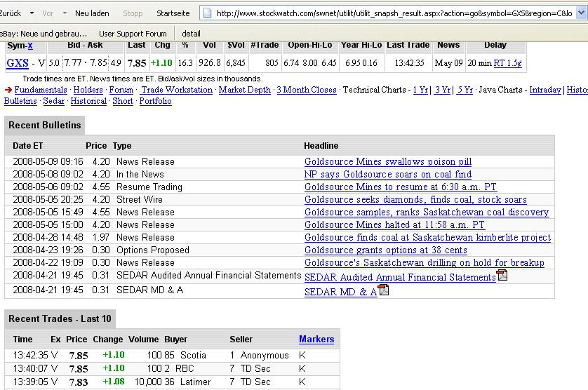Open the Market Depth link
Viewport: 588px width, 390px height.
tap(244, 90)
